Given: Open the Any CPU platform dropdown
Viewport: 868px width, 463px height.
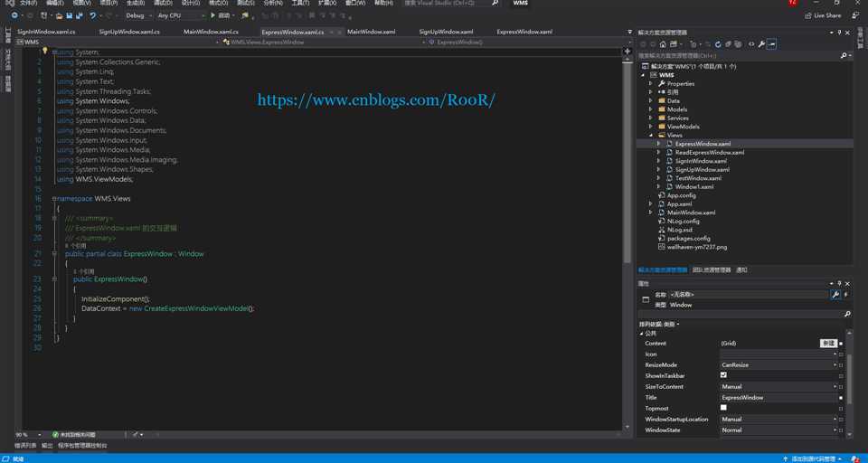Looking at the screenshot, I should [x=181, y=15].
